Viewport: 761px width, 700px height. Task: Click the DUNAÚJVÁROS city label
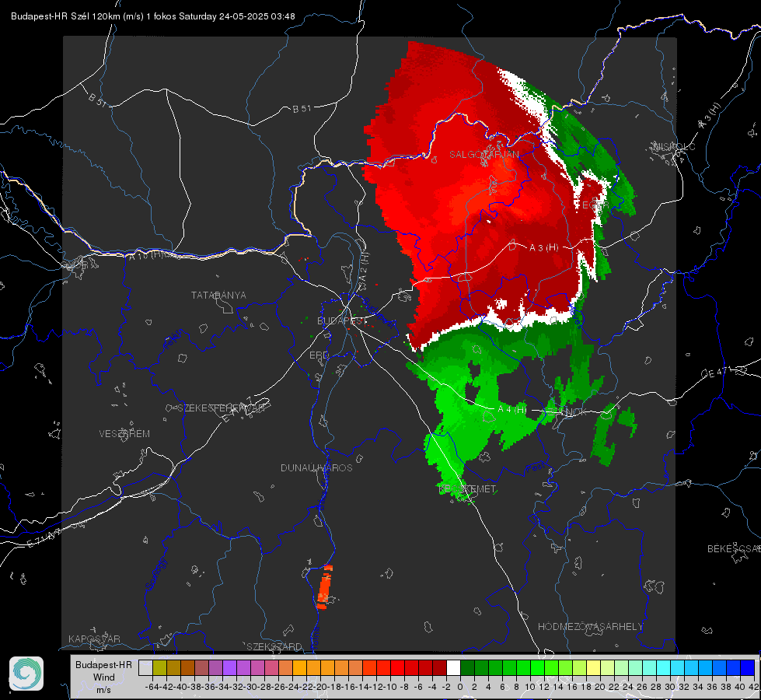tap(316, 467)
